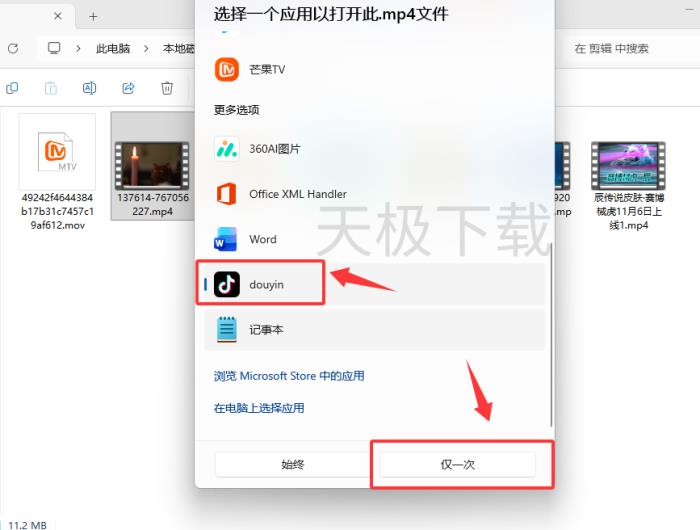Choose 芒果TV to open the file
Image resolution: width=700 pixels, height=530 pixels.
(266, 69)
